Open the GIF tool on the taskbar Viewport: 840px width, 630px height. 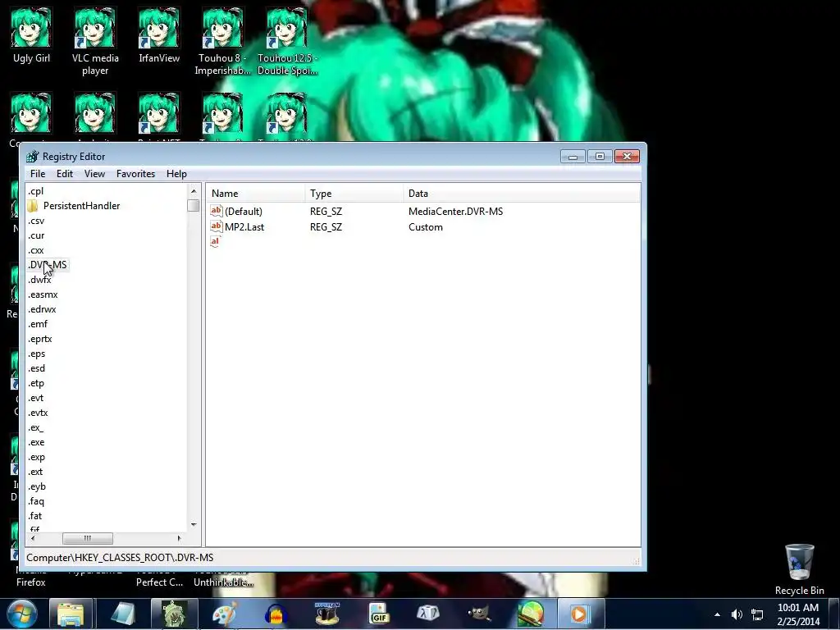(378, 614)
